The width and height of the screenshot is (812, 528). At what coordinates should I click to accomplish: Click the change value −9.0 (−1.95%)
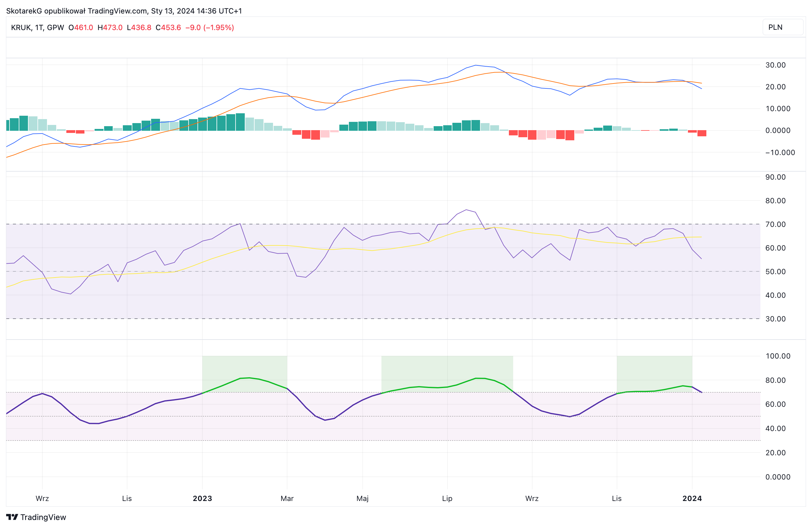tap(210, 27)
